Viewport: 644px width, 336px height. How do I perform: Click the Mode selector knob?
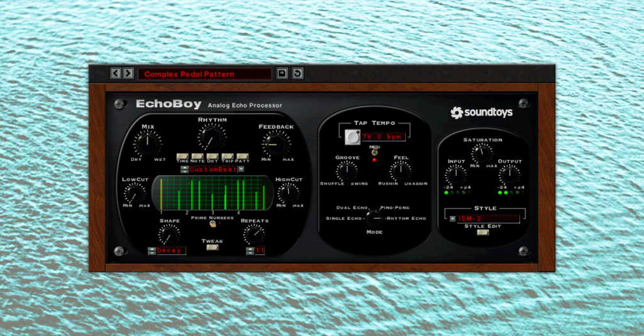[x=374, y=217]
